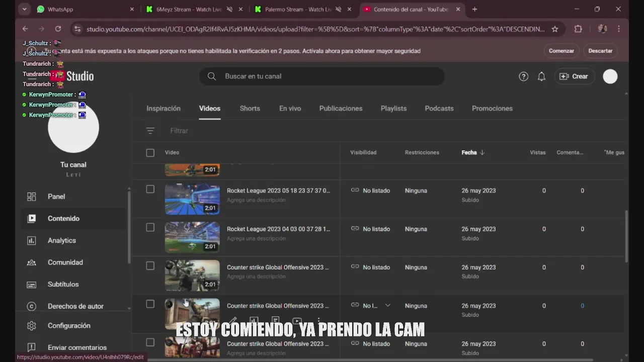The width and height of the screenshot is (644, 362).
Task: Click the Contenido play icon in sidebar
Action: [31, 218]
